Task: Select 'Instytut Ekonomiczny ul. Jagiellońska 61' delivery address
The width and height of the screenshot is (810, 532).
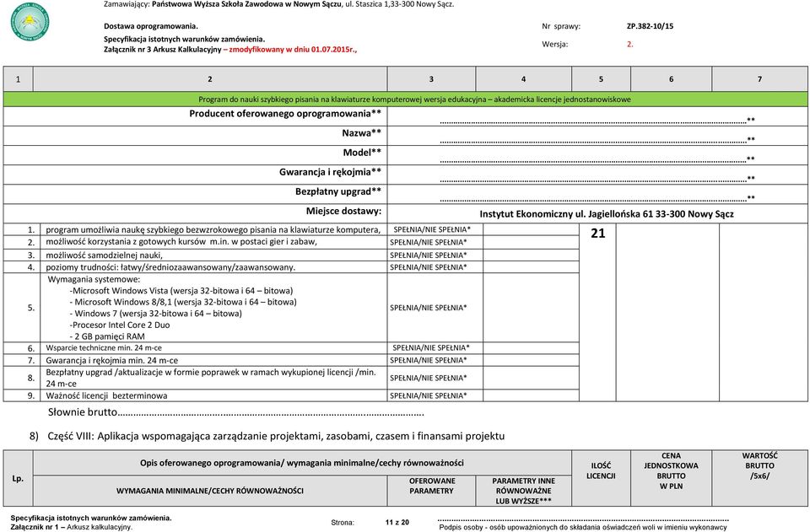Action: (x=607, y=214)
